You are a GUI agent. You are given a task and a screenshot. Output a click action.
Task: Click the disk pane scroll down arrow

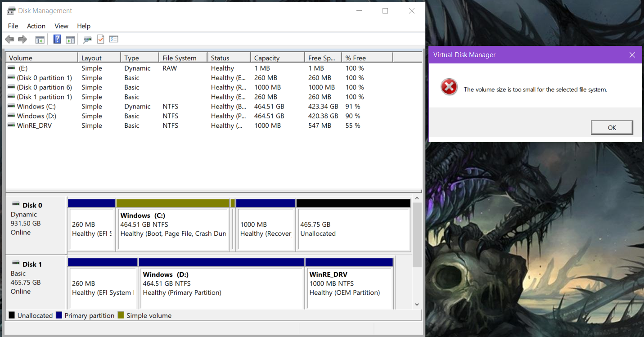point(417,305)
